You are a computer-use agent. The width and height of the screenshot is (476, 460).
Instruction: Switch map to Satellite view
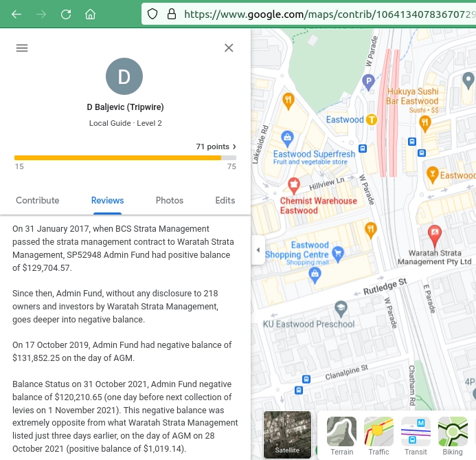click(287, 435)
